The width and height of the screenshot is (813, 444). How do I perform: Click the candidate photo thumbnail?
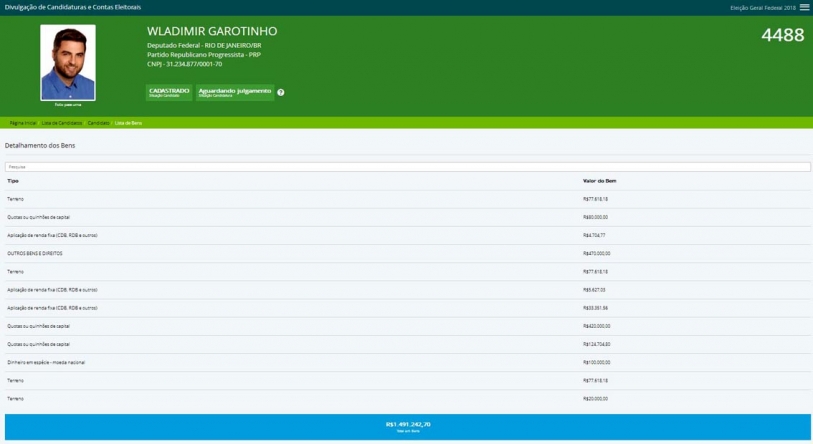pyautogui.click(x=68, y=62)
